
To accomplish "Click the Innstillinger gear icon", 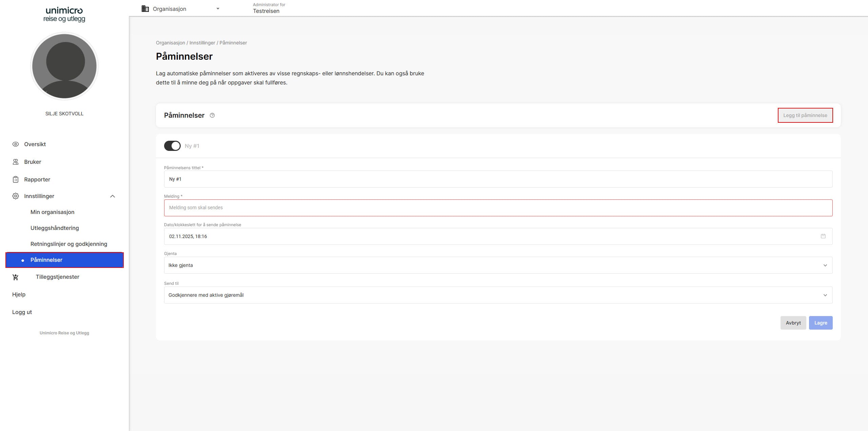I will pyautogui.click(x=16, y=196).
